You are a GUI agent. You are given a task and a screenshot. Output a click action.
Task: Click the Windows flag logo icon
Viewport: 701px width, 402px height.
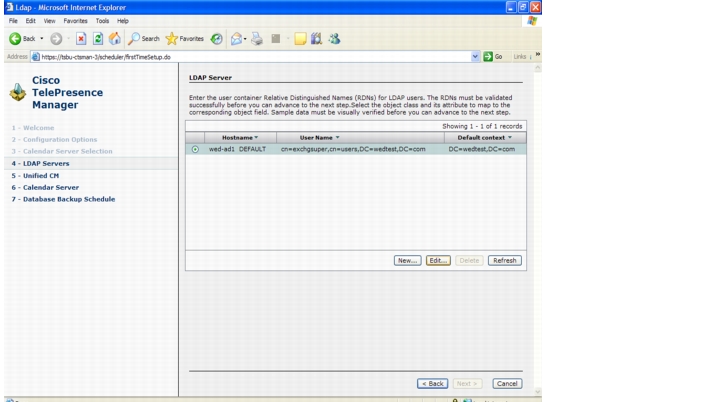(x=532, y=21)
